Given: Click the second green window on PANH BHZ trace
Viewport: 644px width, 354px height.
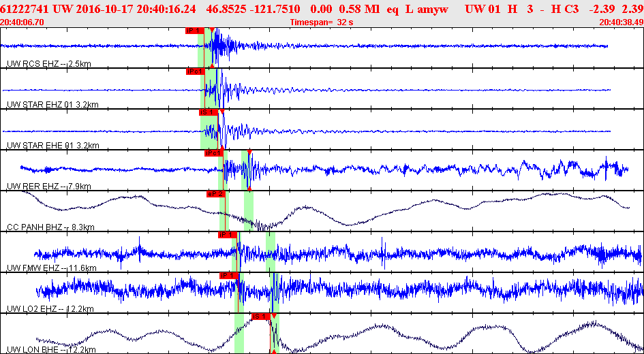Looking at the screenshot, I should 249,211.
